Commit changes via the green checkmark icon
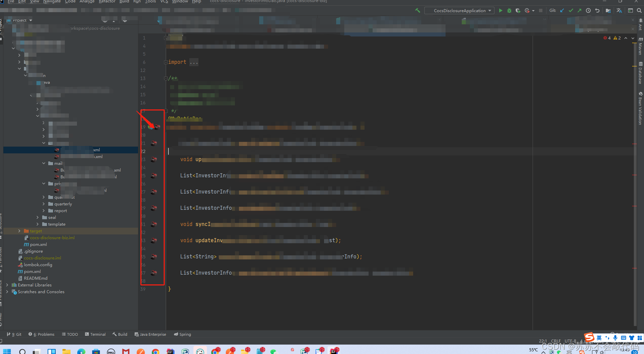The width and height of the screenshot is (644, 354). pos(571,10)
